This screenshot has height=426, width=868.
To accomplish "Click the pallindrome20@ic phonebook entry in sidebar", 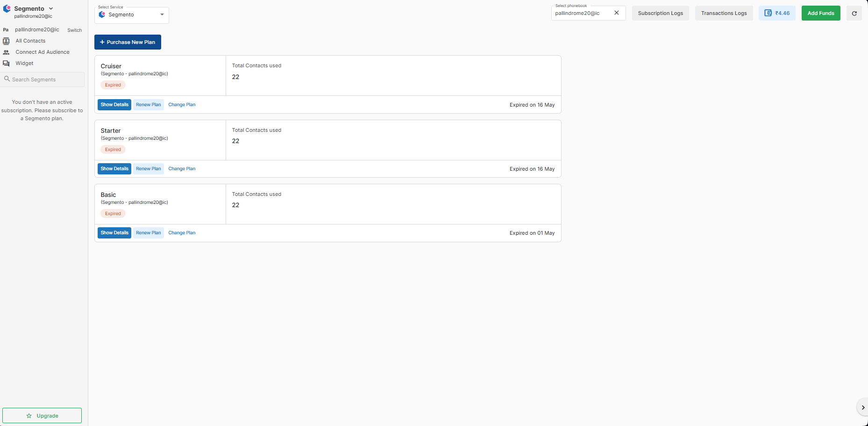I will point(37,29).
